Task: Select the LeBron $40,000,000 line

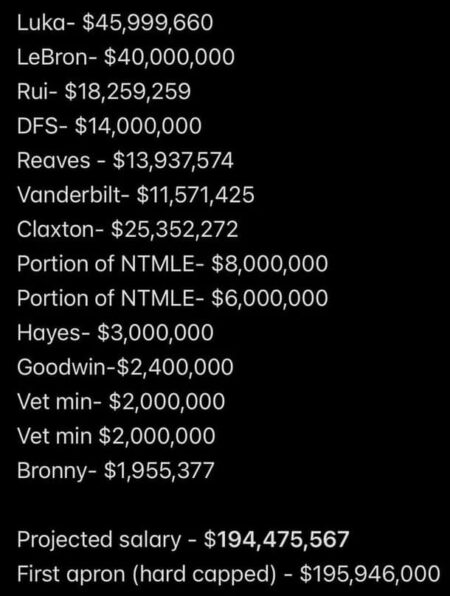Action: point(126,57)
